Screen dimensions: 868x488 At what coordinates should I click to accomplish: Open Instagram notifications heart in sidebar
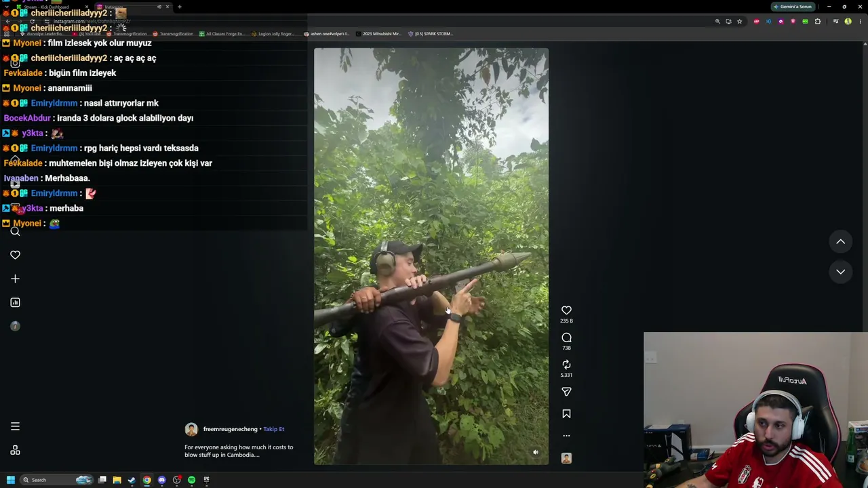pyautogui.click(x=15, y=255)
